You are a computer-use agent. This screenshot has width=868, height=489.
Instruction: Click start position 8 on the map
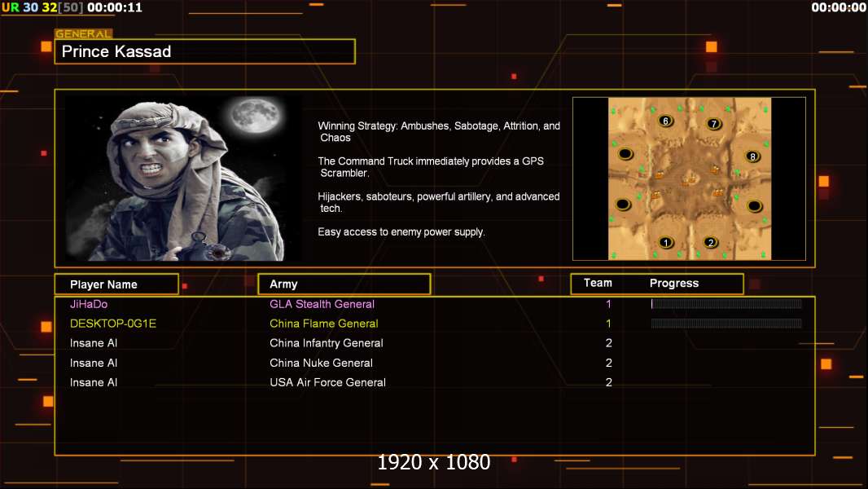pyautogui.click(x=752, y=156)
